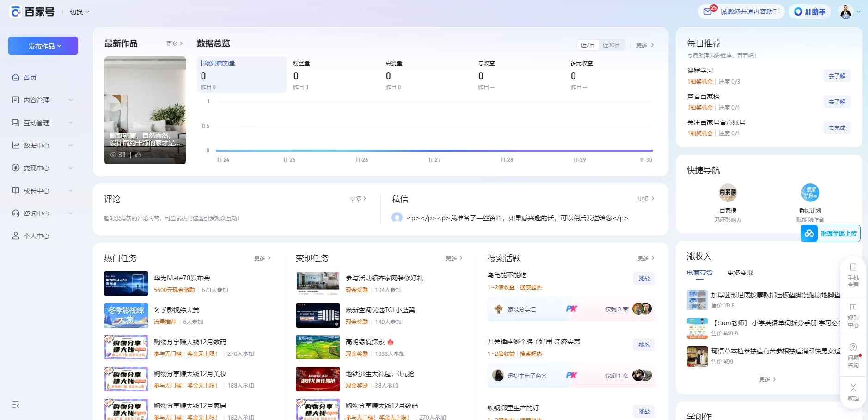Select the 数据中心 sidebar icon
The width and height of the screenshot is (868, 420).
(x=15, y=145)
